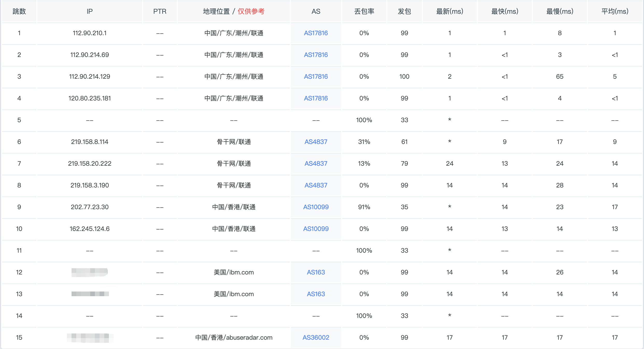644x349 pixels.
Task: Click the AS4837 link for 219.158.20.222
Action: [316, 164]
